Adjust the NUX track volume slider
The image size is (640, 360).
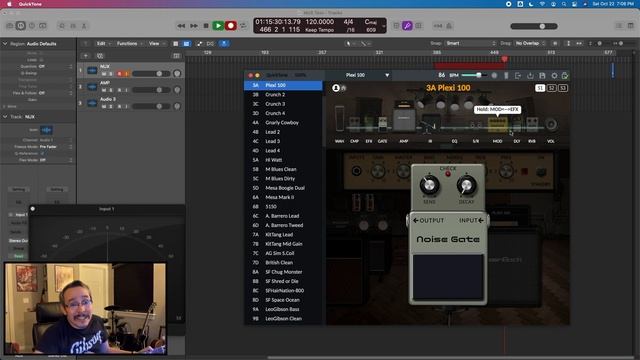point(151,73)
